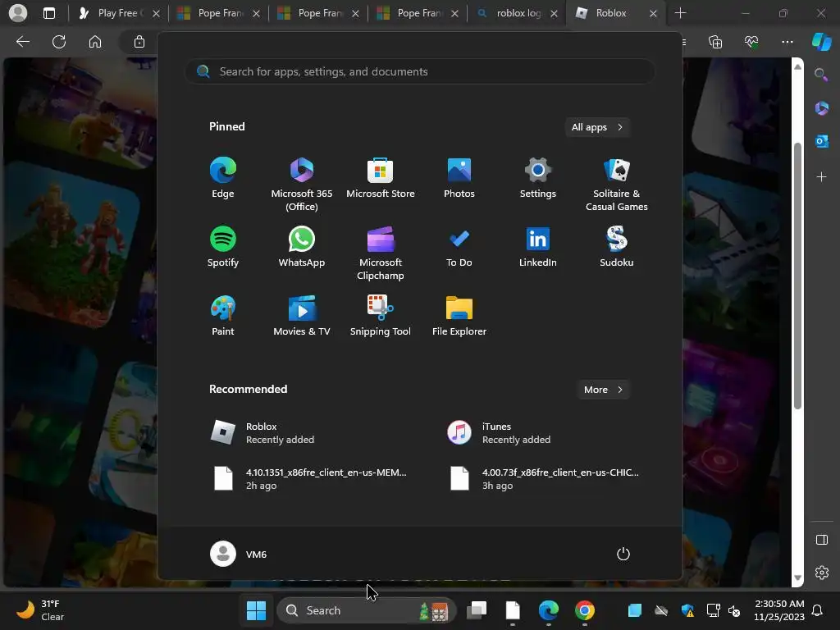Open the Sudoku game
The width and height of the screenshot is (840, 630).
[617, 247]
